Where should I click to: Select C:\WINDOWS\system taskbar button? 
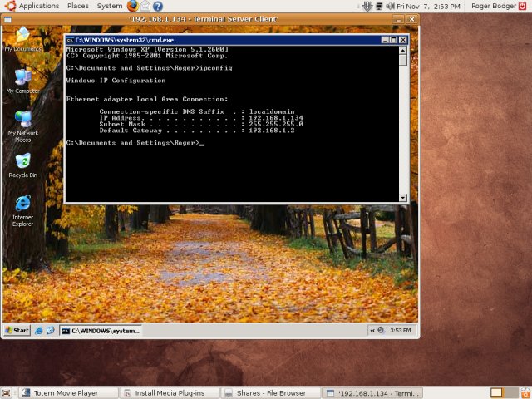101,331
